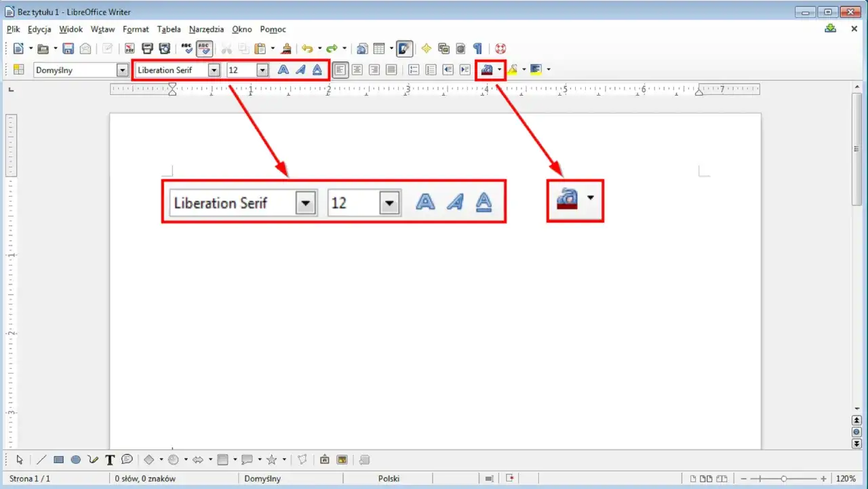Export the document directly as PDF

tap(130, 48)
